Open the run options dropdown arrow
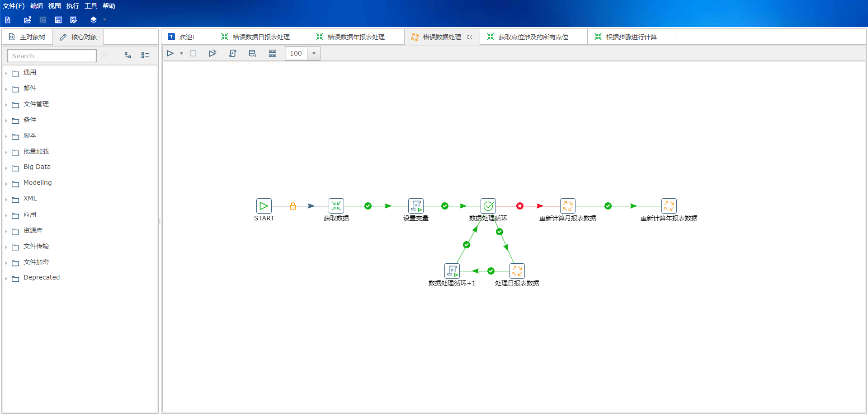Screen dimensions: 868x415 click(182, 53)
